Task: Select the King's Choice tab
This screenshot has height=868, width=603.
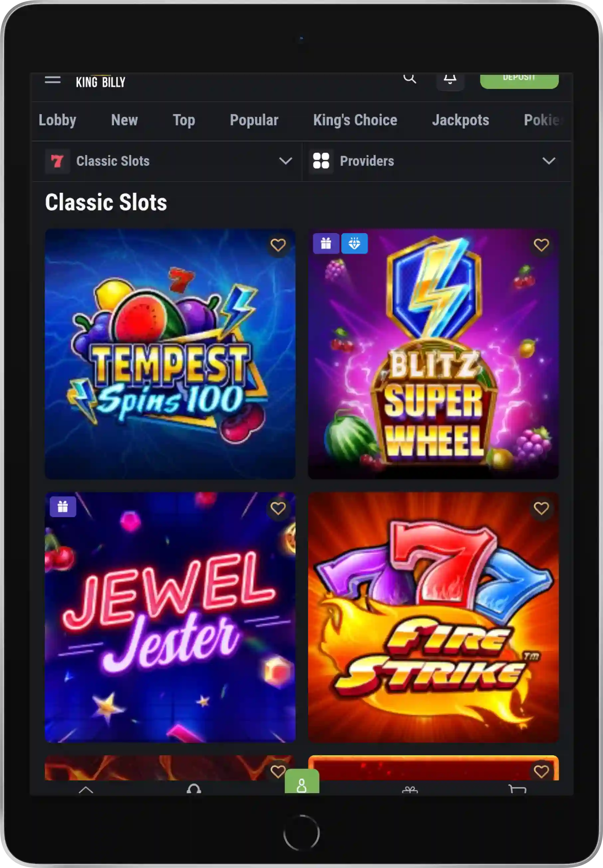Action: (355, 120)
